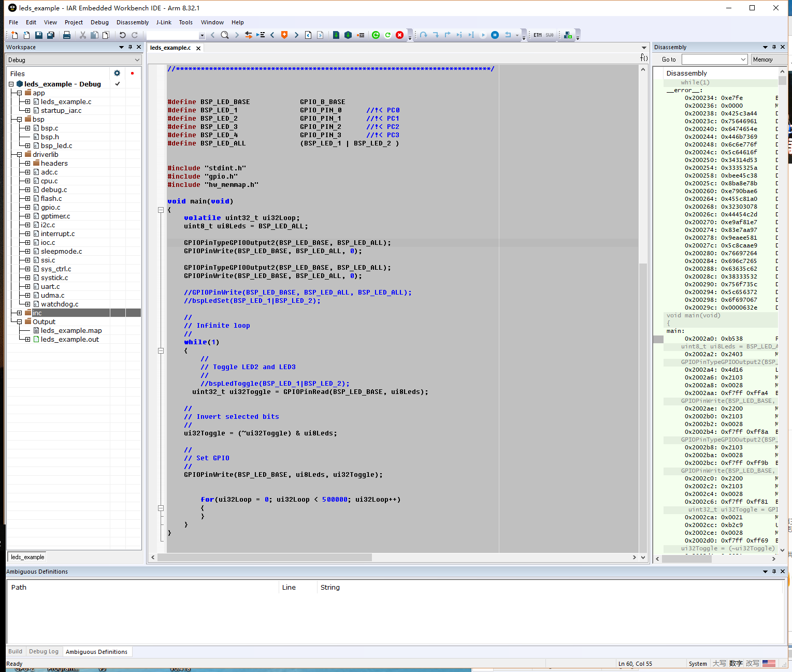Collapse the main function fold marker
The height and width of the screenshot is (672, 792).
click(x=161, y=210)
